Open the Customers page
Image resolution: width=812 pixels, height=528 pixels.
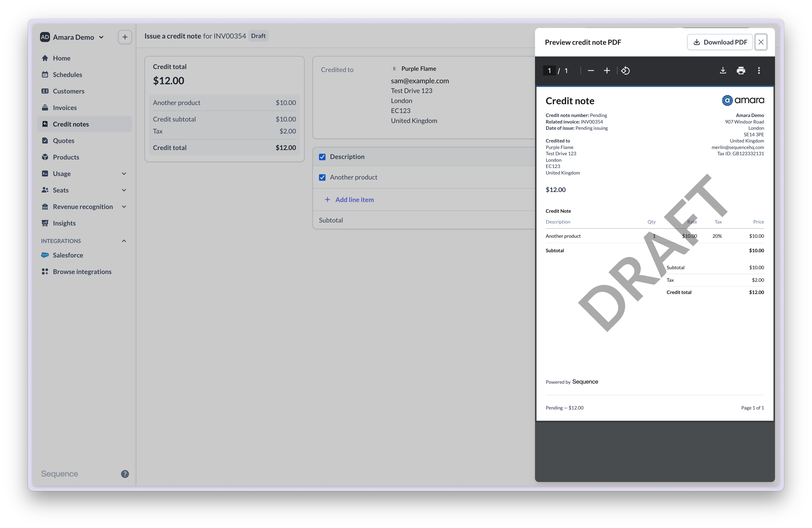coord(68,91)
